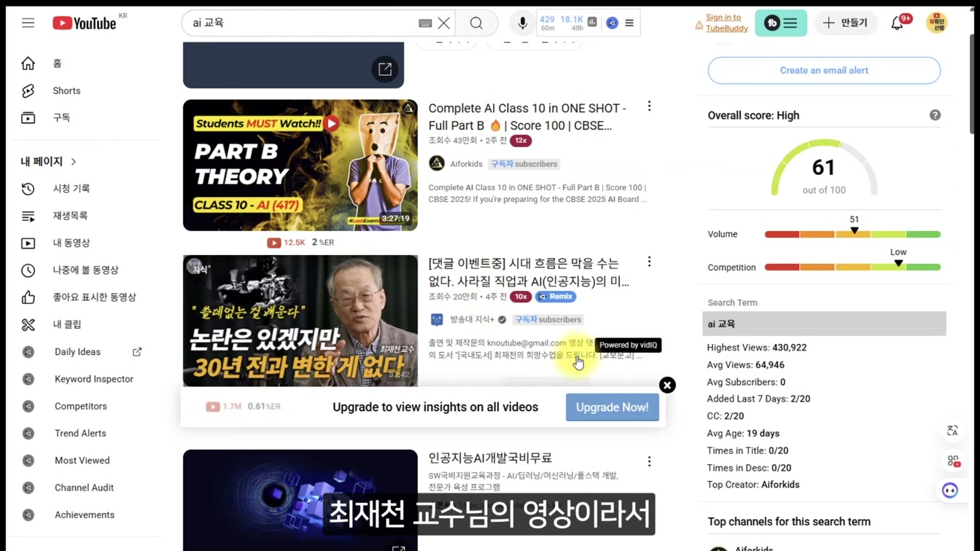The height and width of the screenshot is (551, 980).
Task: Play the 최재천 교수 video thumbnail
Action: click(300, 321)
